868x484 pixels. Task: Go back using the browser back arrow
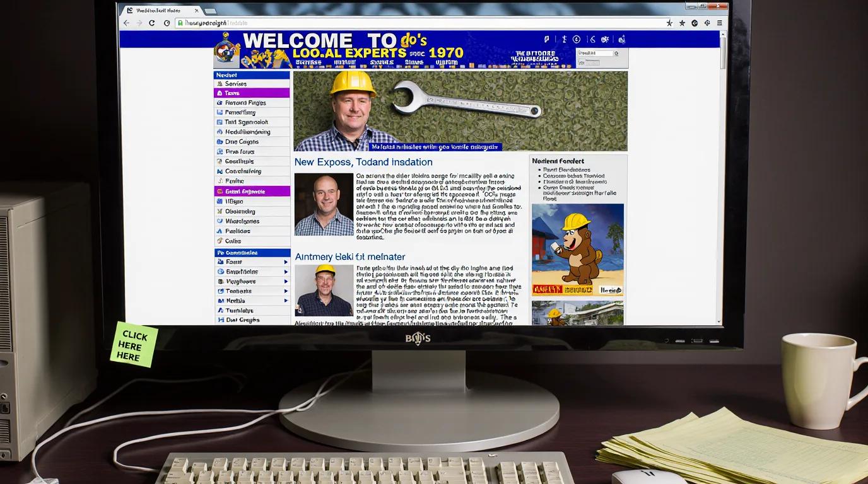pos(126,23)
